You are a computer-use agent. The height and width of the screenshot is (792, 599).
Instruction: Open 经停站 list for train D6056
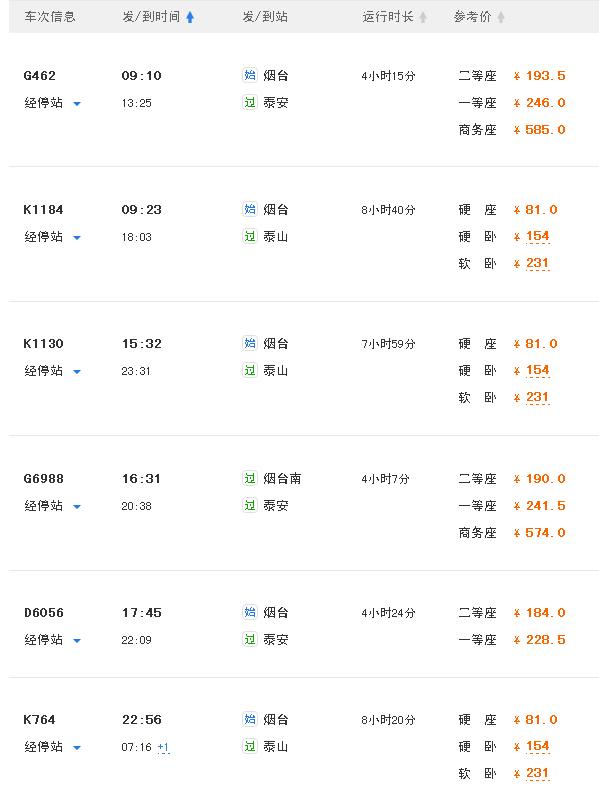point(53,640)
